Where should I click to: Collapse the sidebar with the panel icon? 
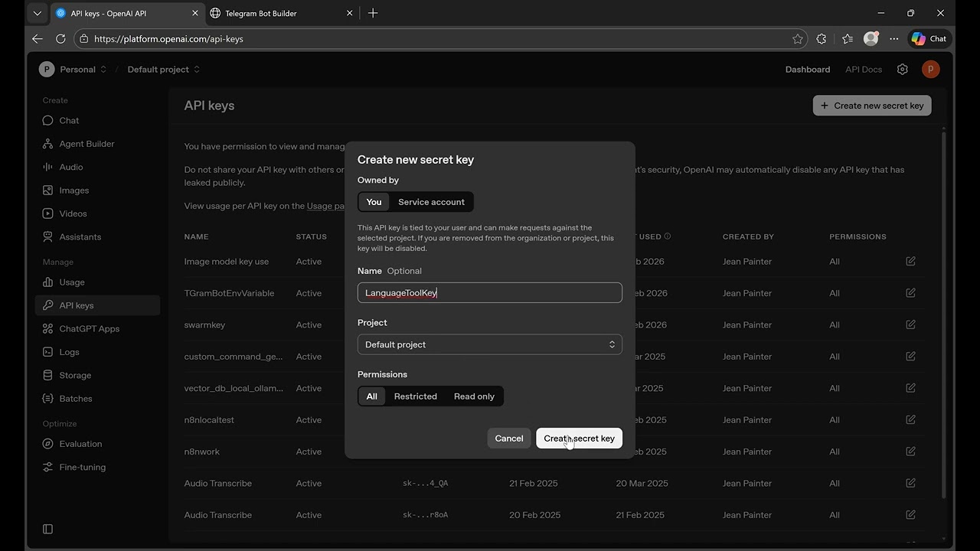(47, 529)
